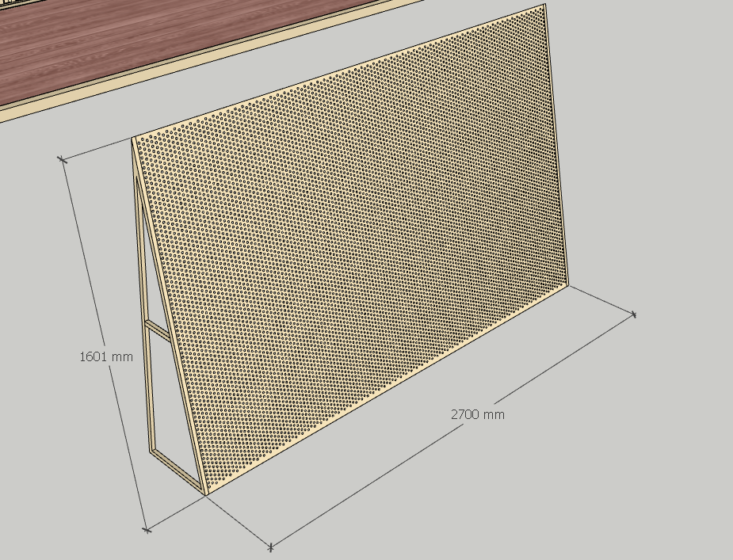The image size is (733, 560).
Task: Click the lower endpoint tick of the 1601 mm dimension
Action: [146, 529]
